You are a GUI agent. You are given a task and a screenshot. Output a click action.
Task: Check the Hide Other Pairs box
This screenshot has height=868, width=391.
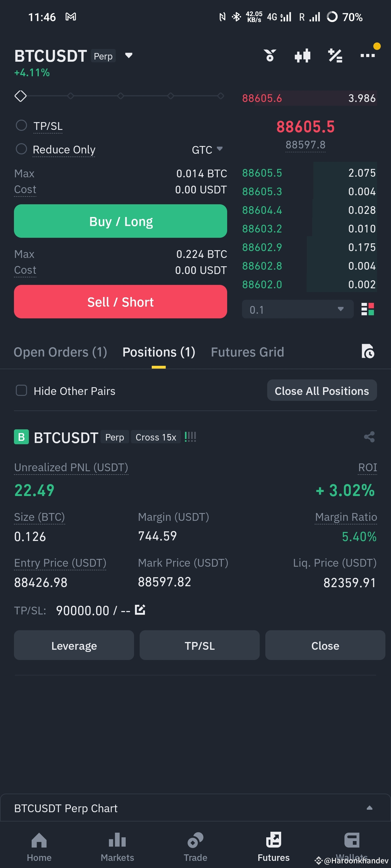[21, 391]
